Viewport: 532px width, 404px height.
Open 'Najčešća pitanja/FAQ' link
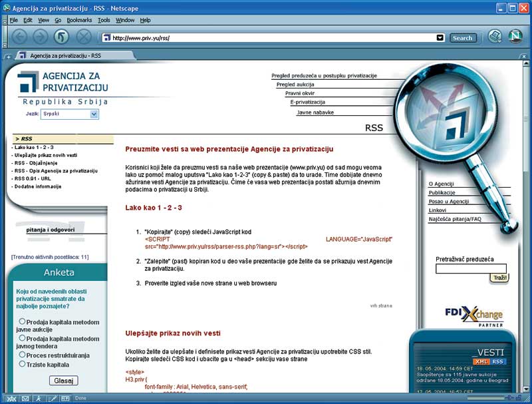pos(455,219)
